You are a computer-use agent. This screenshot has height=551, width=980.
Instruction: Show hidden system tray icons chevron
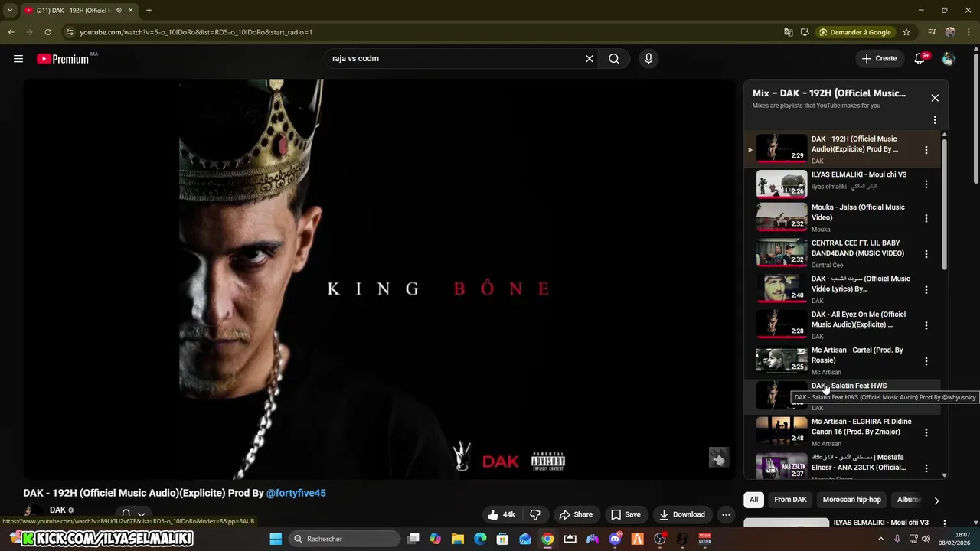tap(880, 539)
